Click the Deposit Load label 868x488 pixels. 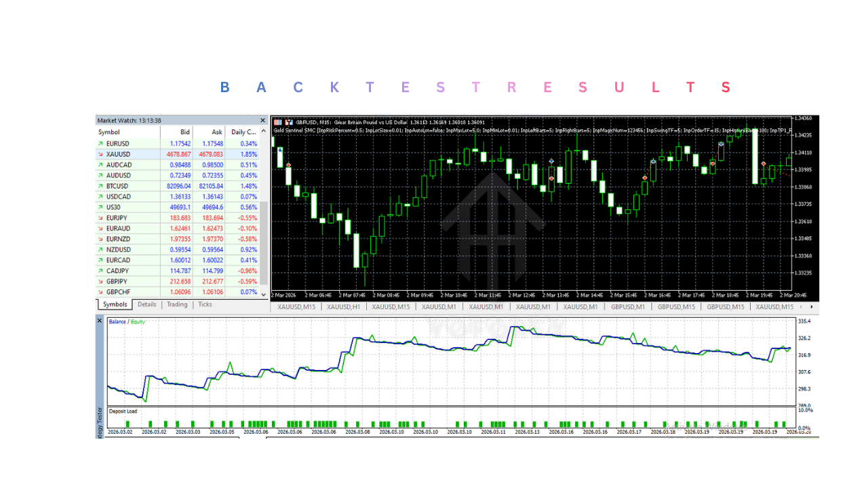tap(122, 411)
